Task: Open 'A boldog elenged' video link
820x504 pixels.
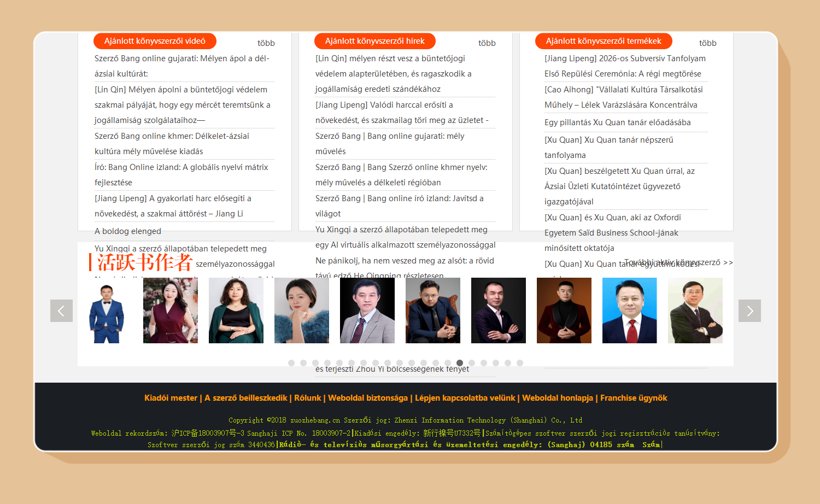Action: [128, 231]
